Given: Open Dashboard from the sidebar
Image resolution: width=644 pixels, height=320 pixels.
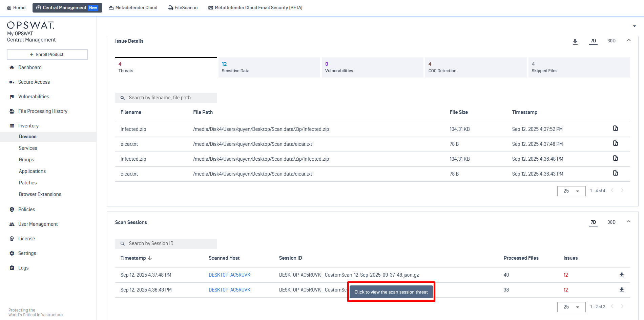Looking at the screenshot, I should [x=30, y=67].
